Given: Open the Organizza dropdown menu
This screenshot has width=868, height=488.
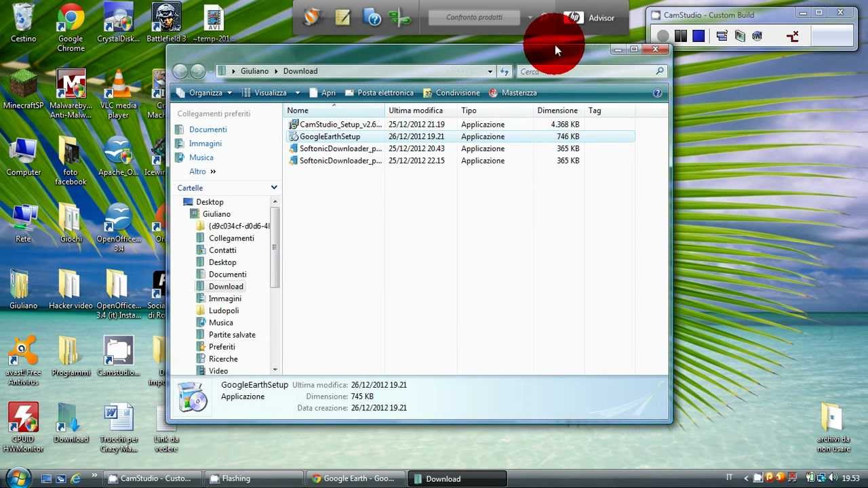Looking at the screenshot, I should click(205, 93).
